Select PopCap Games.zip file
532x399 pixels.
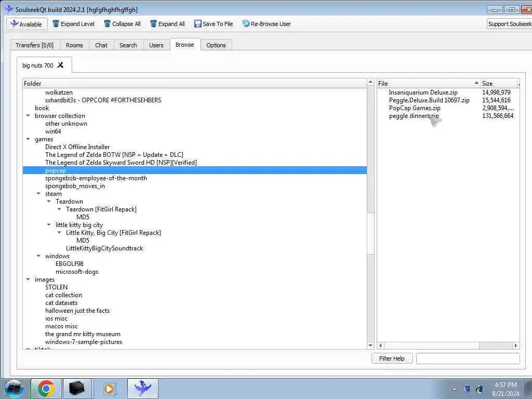click(415, 108)
